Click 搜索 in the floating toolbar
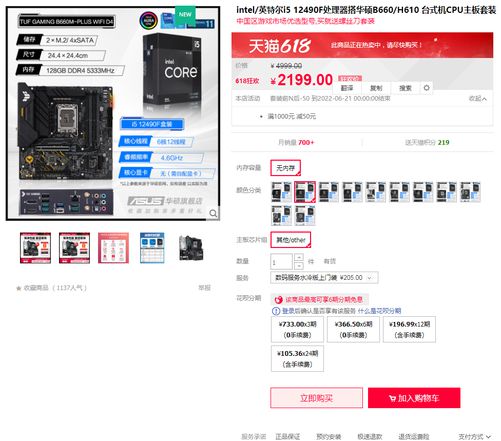Image resolution: width=501 pixels, height=441 pixels. coord(405,88)
